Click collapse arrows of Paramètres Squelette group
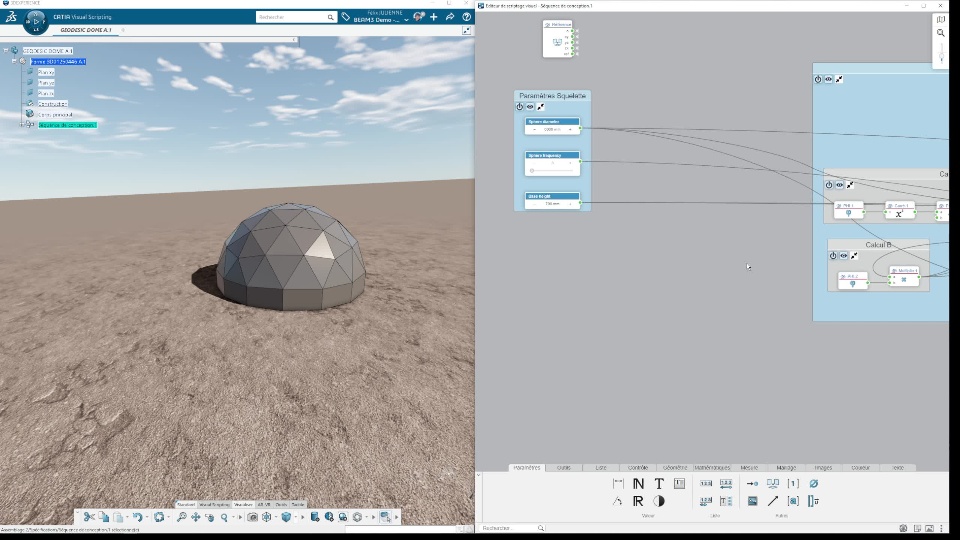The image size is (960, 540). pyautogui.click(x=541, y=107)
